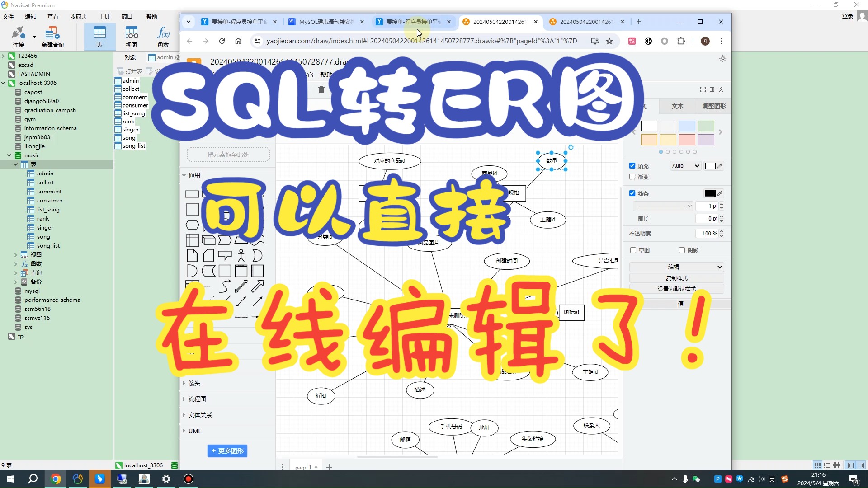Choose the note (folded page) shape

click(x=192, y=256)
